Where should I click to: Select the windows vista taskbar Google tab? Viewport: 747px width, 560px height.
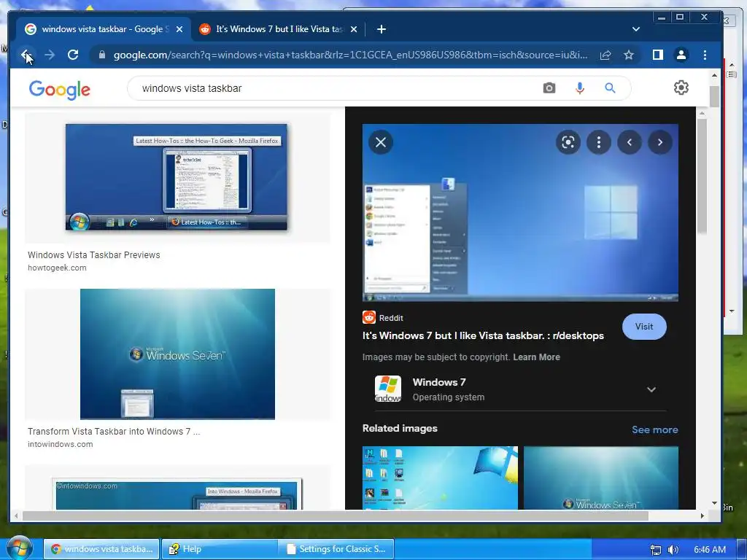(104, 29)
